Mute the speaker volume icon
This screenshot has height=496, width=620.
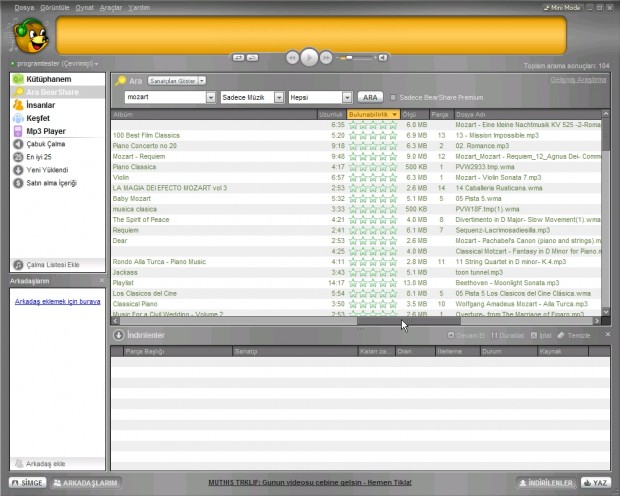382,58
